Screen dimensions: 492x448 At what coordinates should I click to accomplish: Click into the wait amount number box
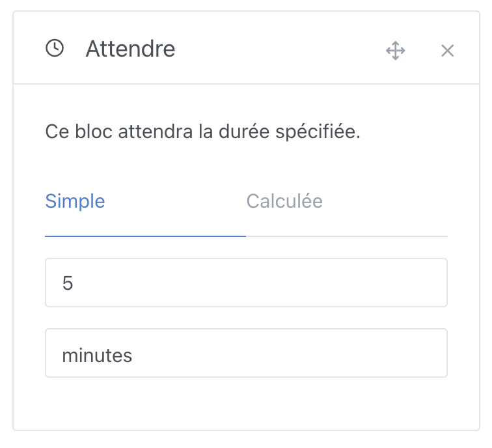[246, 283]
